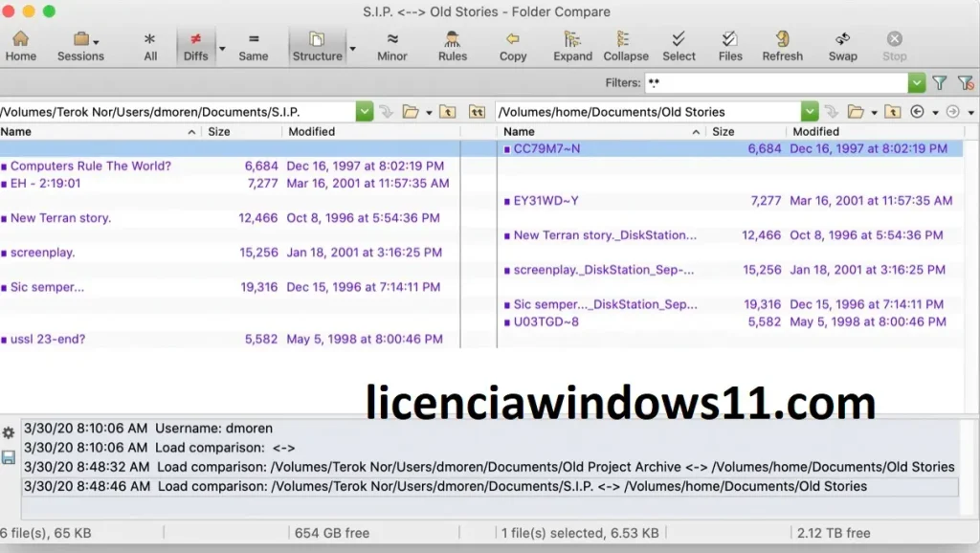Click the right pane back arrow
The image size is (980, 553).
(917, 112)
